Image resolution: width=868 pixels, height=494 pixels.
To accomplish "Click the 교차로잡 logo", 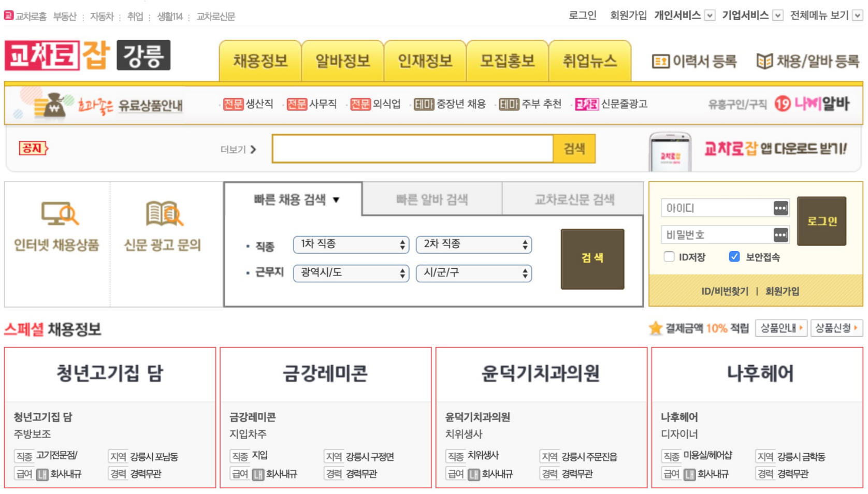I will tap(57, 55).
